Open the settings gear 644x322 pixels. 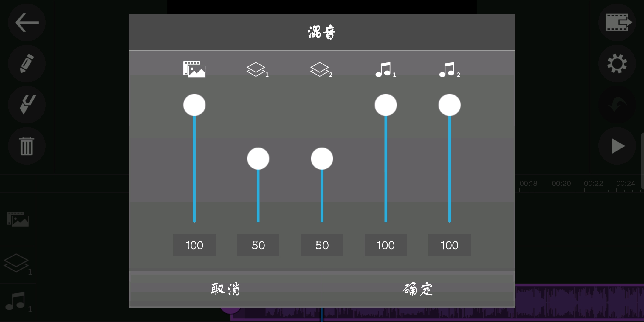click(617, 64)
